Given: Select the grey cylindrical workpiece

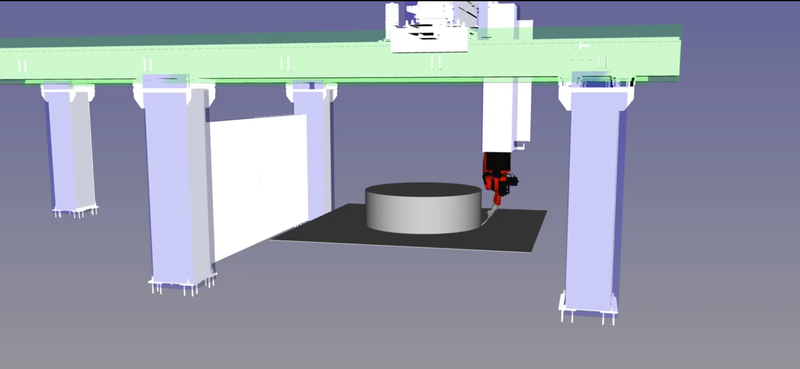Looking at the screenshot, I should click(423, 208).
